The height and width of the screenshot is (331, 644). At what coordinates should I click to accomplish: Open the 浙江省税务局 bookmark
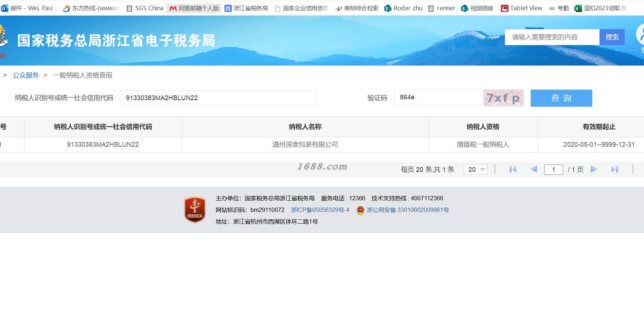(246, 8)
